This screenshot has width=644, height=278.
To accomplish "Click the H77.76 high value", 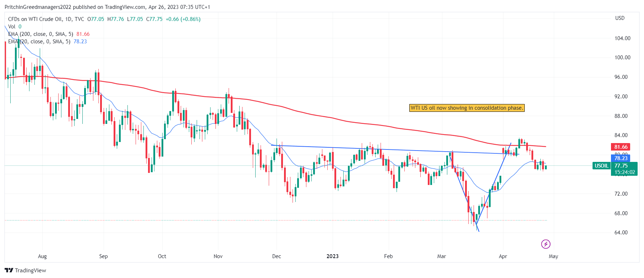I will pyautogui.click(x=116, y=19).
